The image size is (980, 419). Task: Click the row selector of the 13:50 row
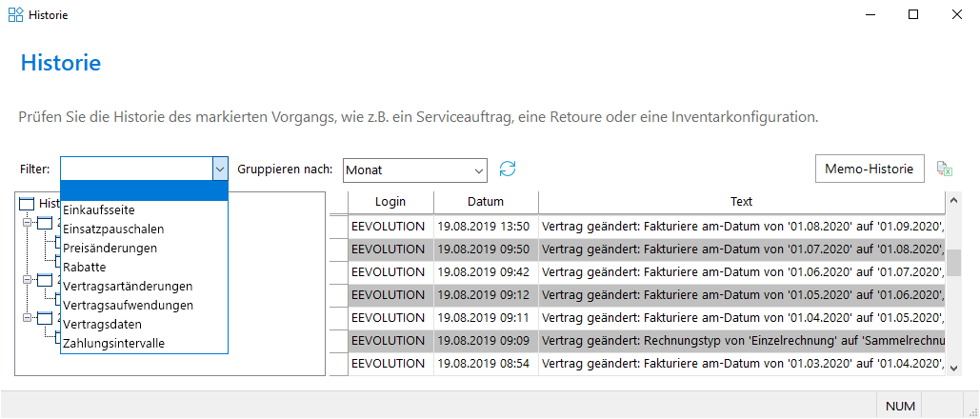pos(339,226)
